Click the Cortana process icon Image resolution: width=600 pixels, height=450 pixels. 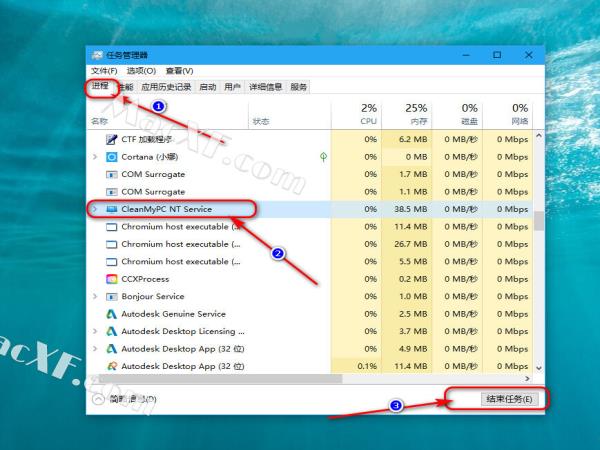tap(111, 157)
